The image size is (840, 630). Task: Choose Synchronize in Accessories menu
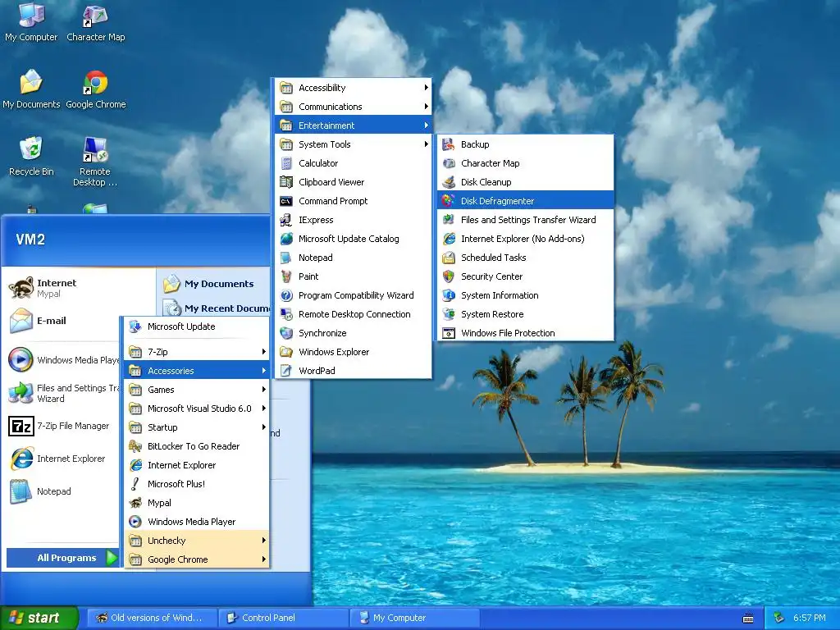click(x=354, y=333)
